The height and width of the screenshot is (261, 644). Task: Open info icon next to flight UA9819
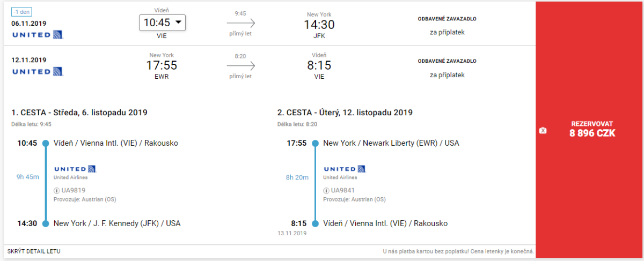click(x=57, y=190)
